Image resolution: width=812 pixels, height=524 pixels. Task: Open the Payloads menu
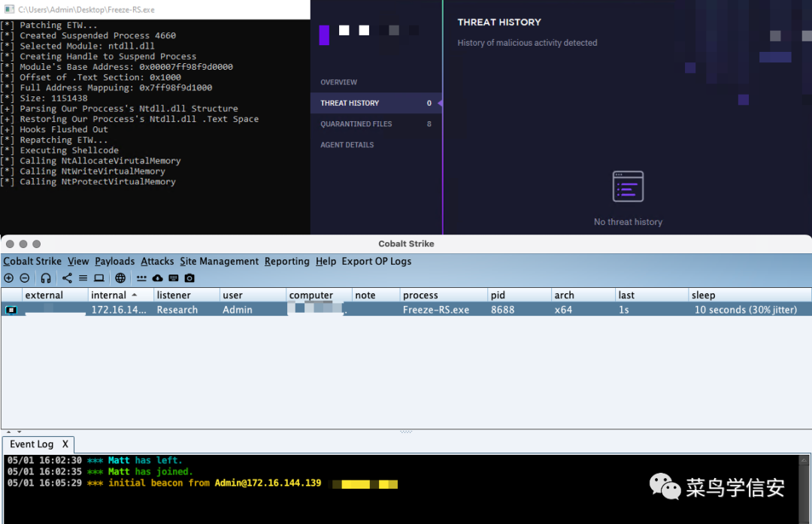click(x=115, y=262)
